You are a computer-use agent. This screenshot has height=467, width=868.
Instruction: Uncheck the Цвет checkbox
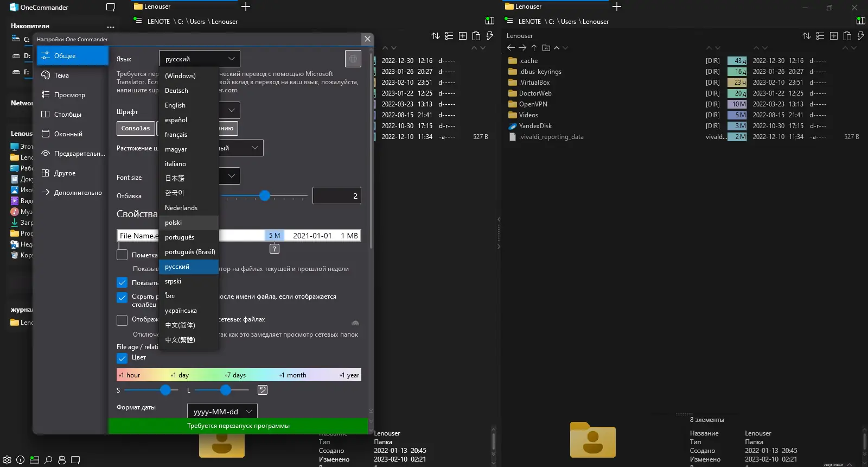(122, 358)
